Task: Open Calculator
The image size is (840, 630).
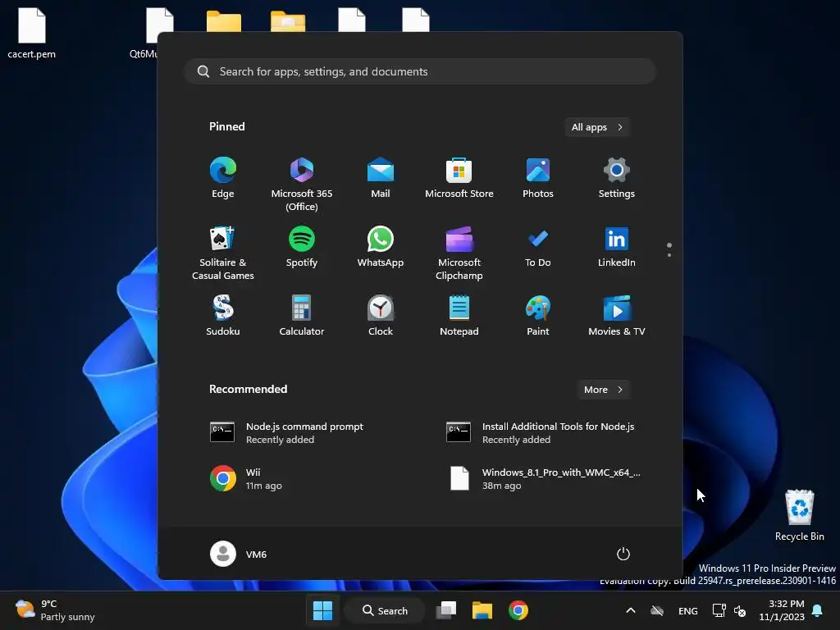Action: pyautogui.click(x=302, y=315)
